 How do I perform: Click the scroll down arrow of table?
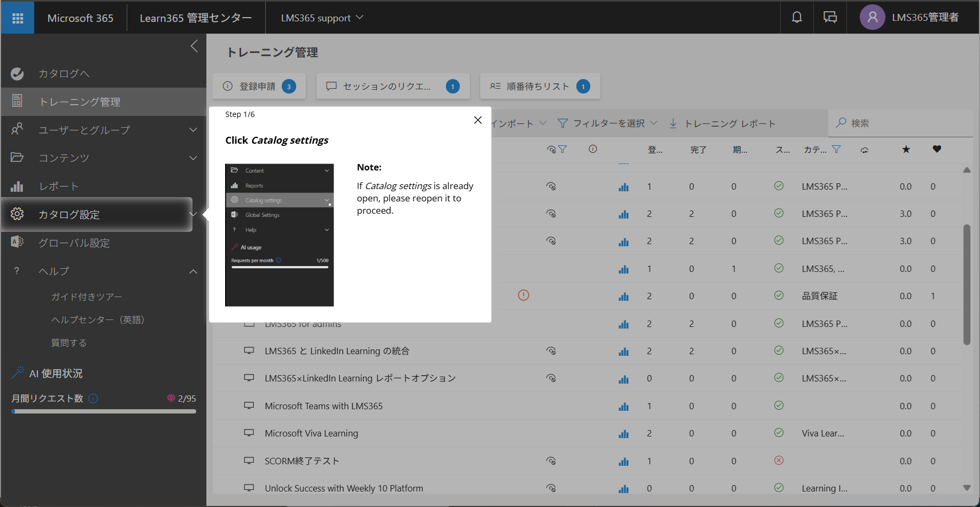pyautogui.click(x=967, y=487)
